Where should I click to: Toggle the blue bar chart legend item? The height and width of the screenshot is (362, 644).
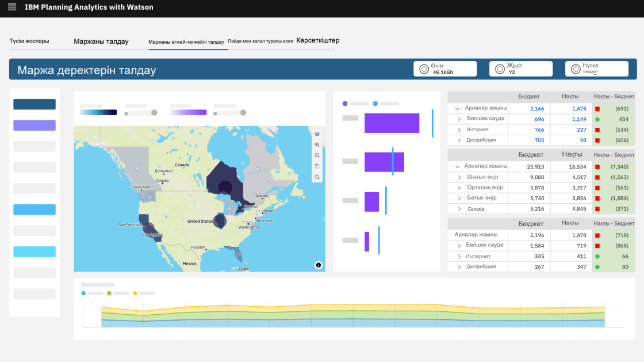tap(375, 104)
